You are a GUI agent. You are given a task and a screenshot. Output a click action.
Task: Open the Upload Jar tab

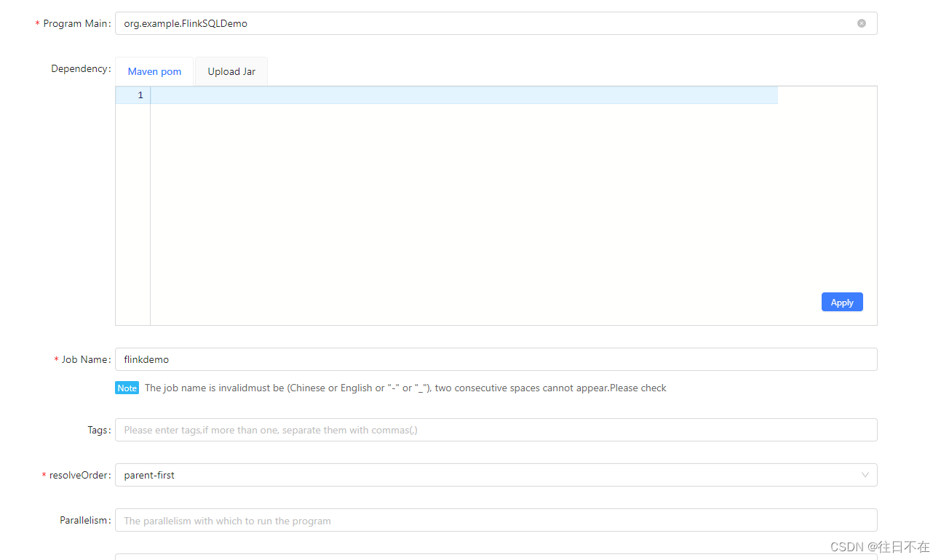click(231, 71)
